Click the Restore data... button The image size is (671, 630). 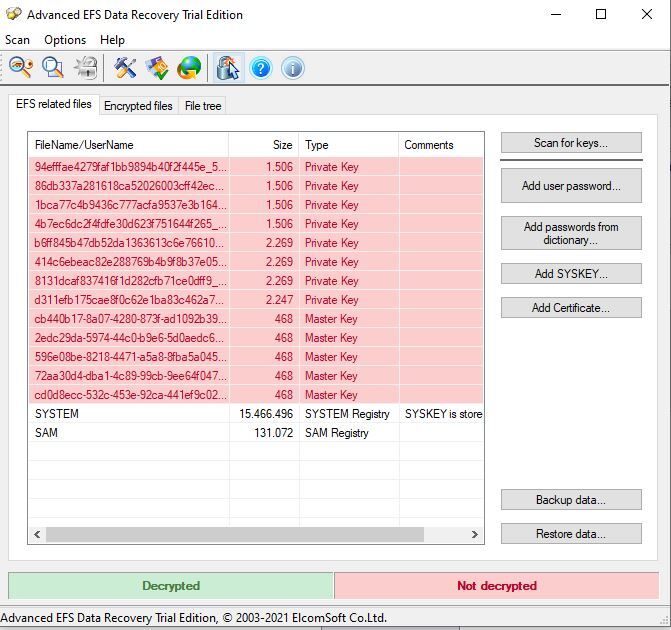coord(571,534)
